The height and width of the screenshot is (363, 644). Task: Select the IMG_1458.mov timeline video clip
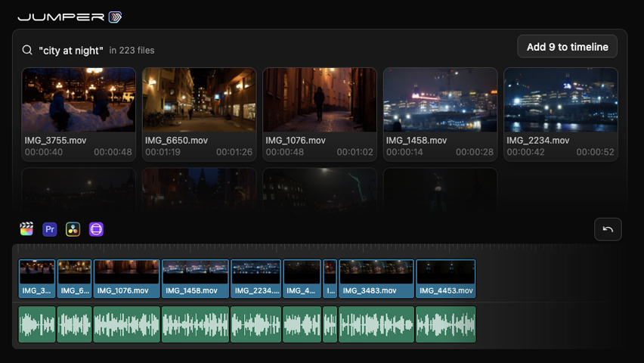coord(195,278)
